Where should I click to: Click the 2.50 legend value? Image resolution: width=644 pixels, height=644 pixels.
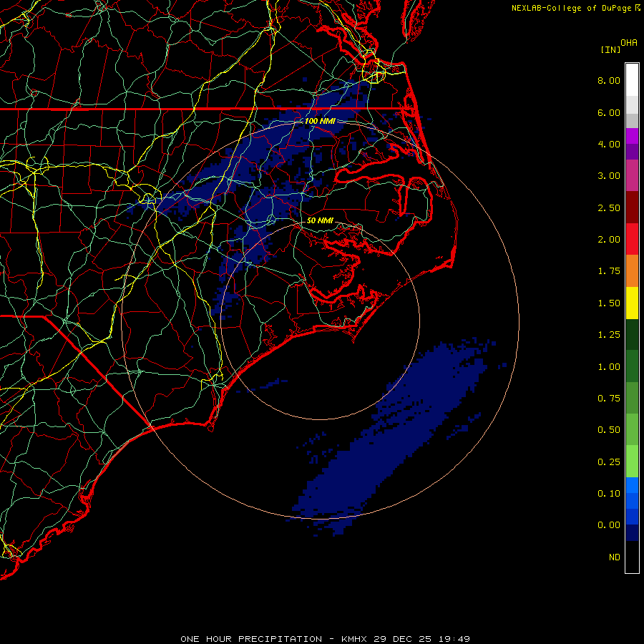pos(609,208)
